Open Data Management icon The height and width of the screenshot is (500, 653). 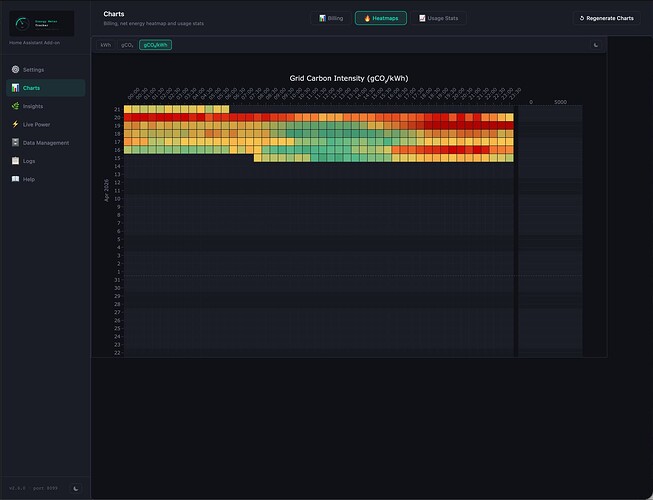tap(15, 142)
